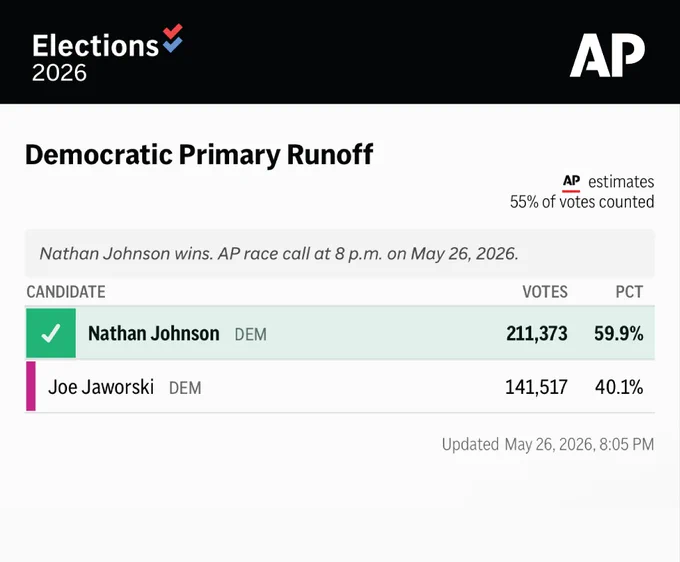
Task: Click the DEM label next to Nathan Johnson
Action: pos(251,334)
